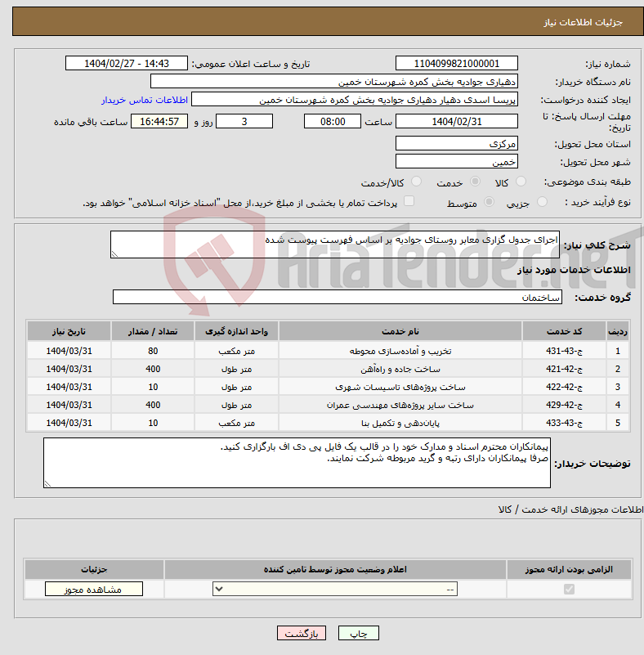Click the response deadline date field 1404/02/31
644x655 pixels.
tap(457, 122)
